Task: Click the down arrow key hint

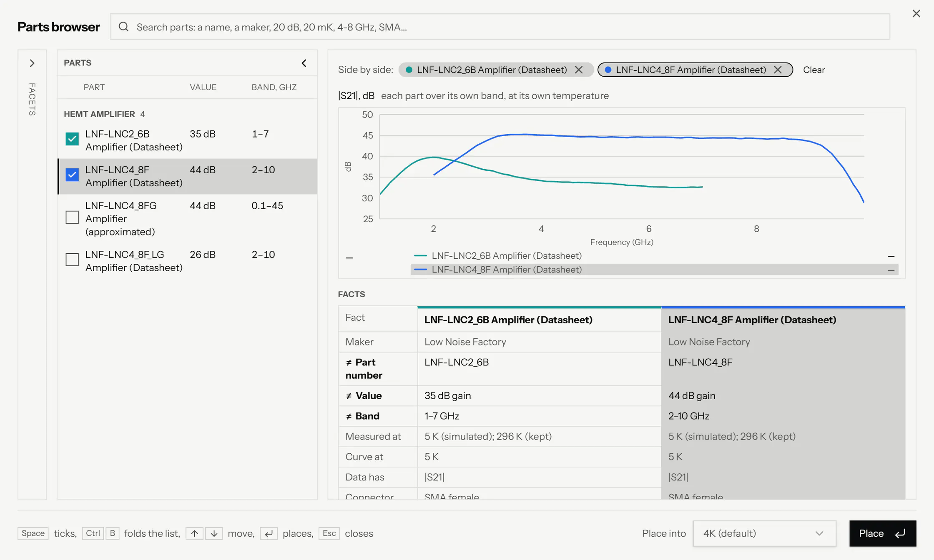Action: pos(214,533)
